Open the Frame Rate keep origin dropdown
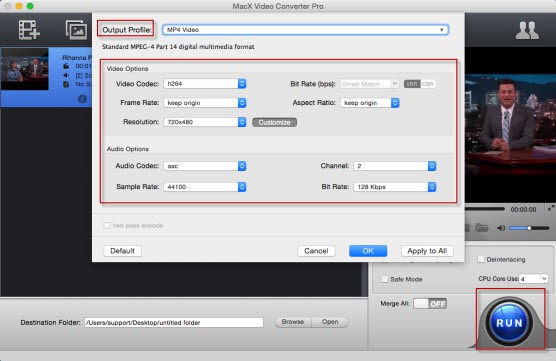 click(205, 103)
